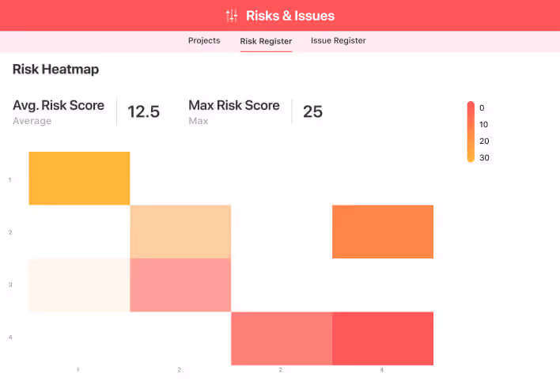Open the Projects tab
The height and width of the screenshot is (392, 560).
pos(204,40)
